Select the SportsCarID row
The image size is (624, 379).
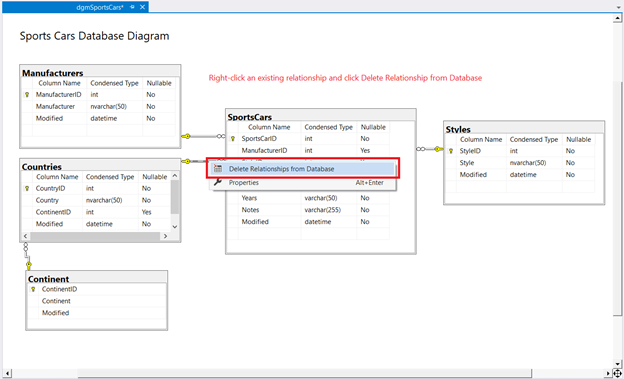click(x=308, y=139)
